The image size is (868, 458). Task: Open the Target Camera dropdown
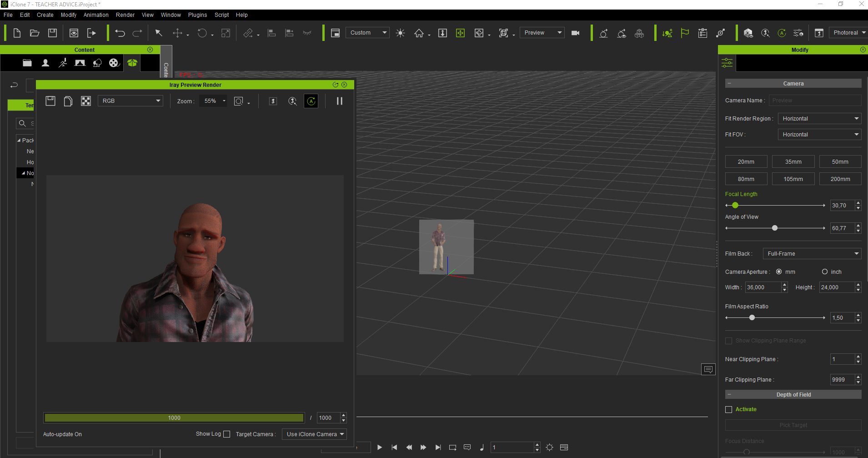[314, 434]
